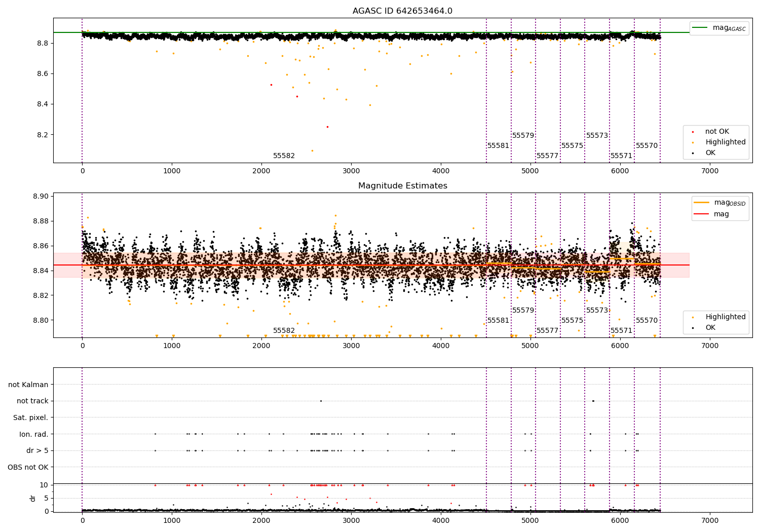Screen dimensions: 760x532
Task: Click the green line swatch in mag AGASC legend
Action: pyautogui.click(x=700, y=28)
